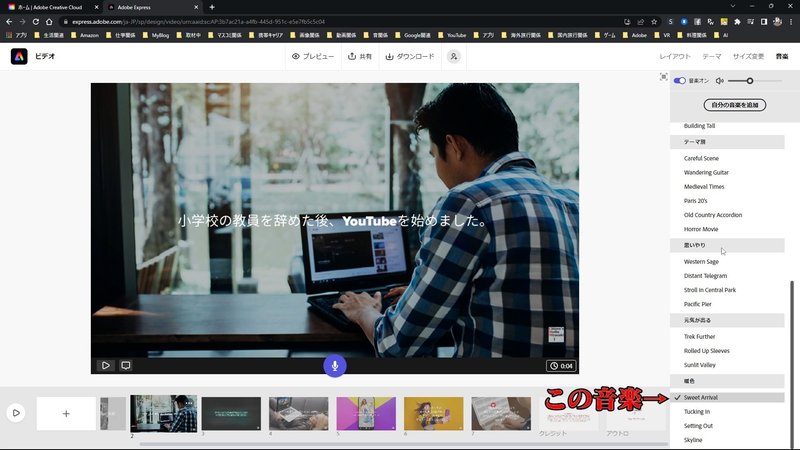Add a new slide with plus tile
The width and height of the screenshot is (800, 450).
(x=66, y=414)
